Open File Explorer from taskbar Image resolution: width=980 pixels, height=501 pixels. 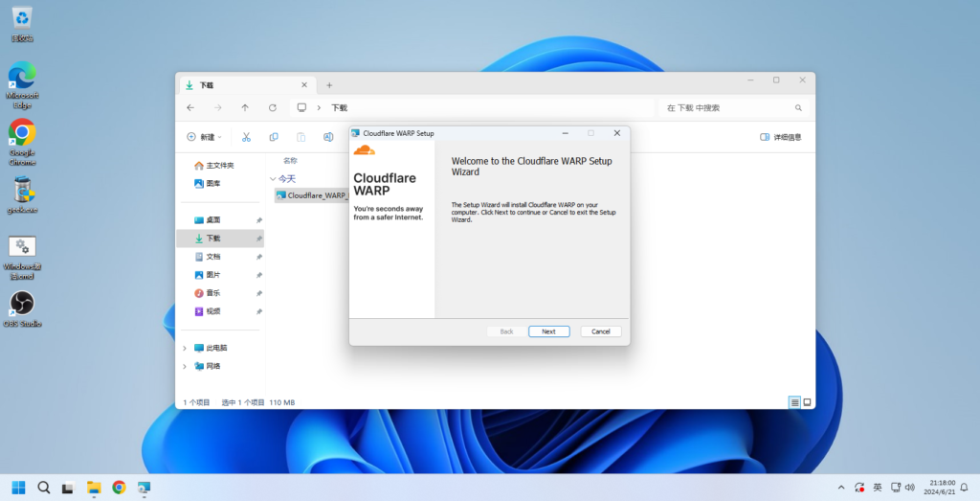[94, 488]
